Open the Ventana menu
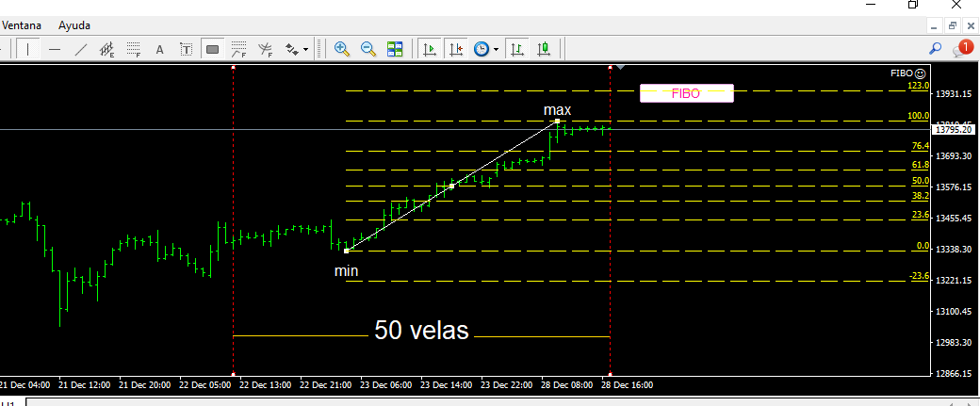Screen dimensions: 980x406 (x=22, y=25)
